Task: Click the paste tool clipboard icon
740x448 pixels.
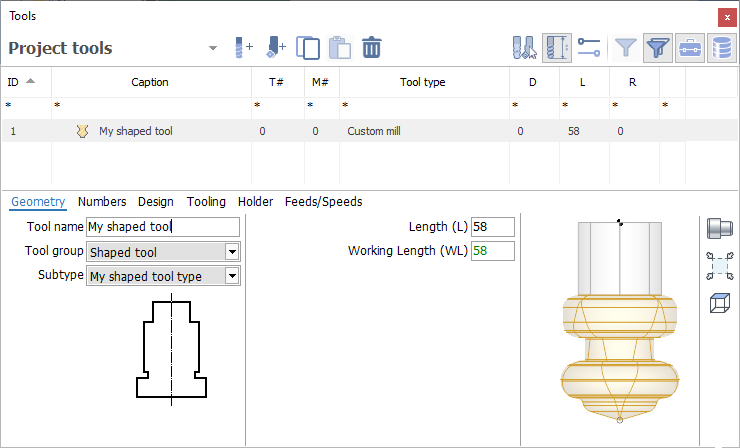Action: click(339, 47)
